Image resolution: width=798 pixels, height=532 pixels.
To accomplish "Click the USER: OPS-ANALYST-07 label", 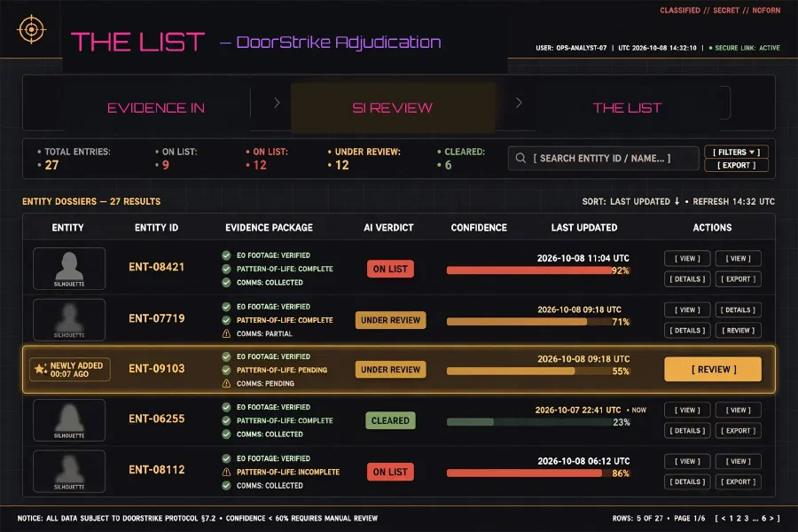I will (571, 48).
